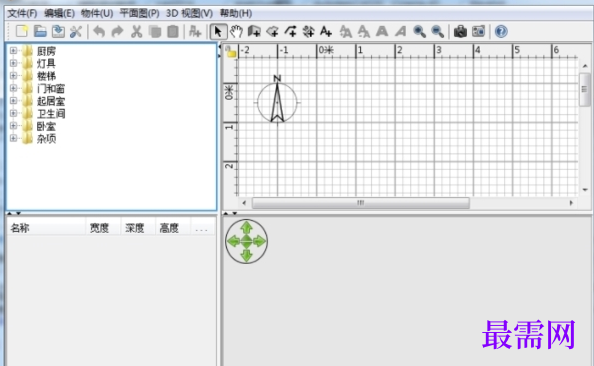
Task: Click the 3D view right arrow
Action: click(x=259, y=241)
